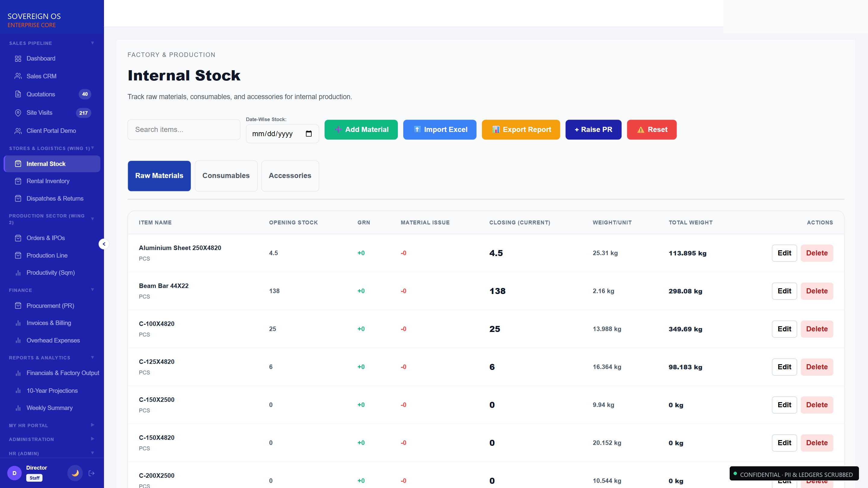Open Orders & IPOs icon

tap(18, 238)
